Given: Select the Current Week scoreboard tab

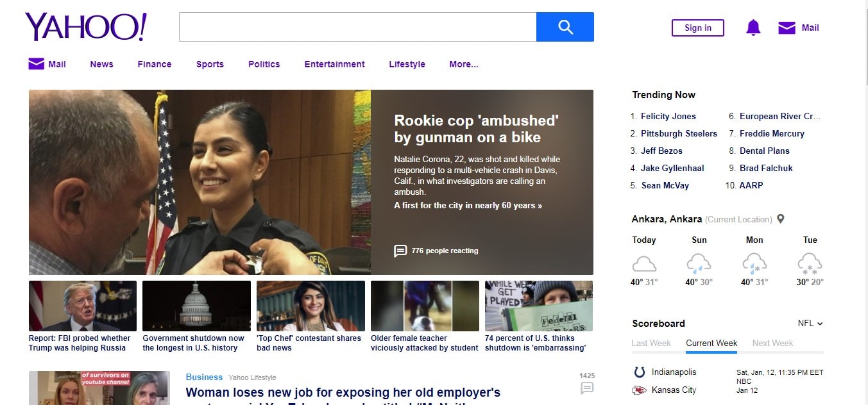Looking at the screenshot, I should pyautogui.click(x=711, y=343).
